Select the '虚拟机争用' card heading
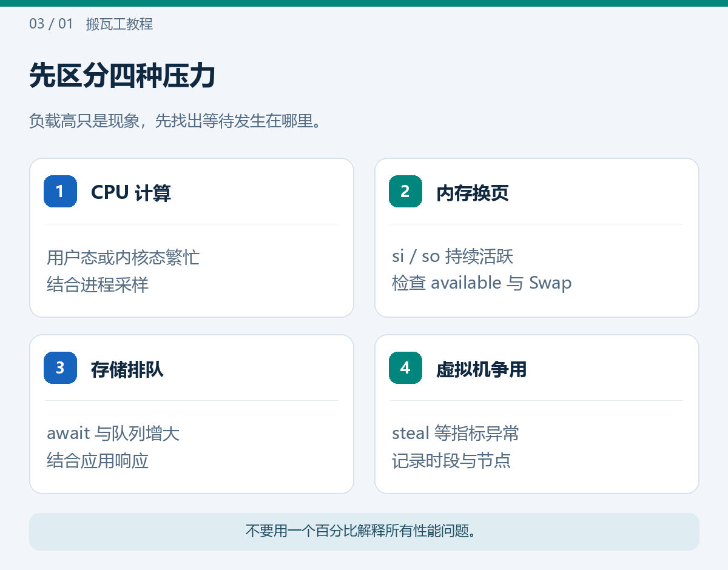 (482, 369)
